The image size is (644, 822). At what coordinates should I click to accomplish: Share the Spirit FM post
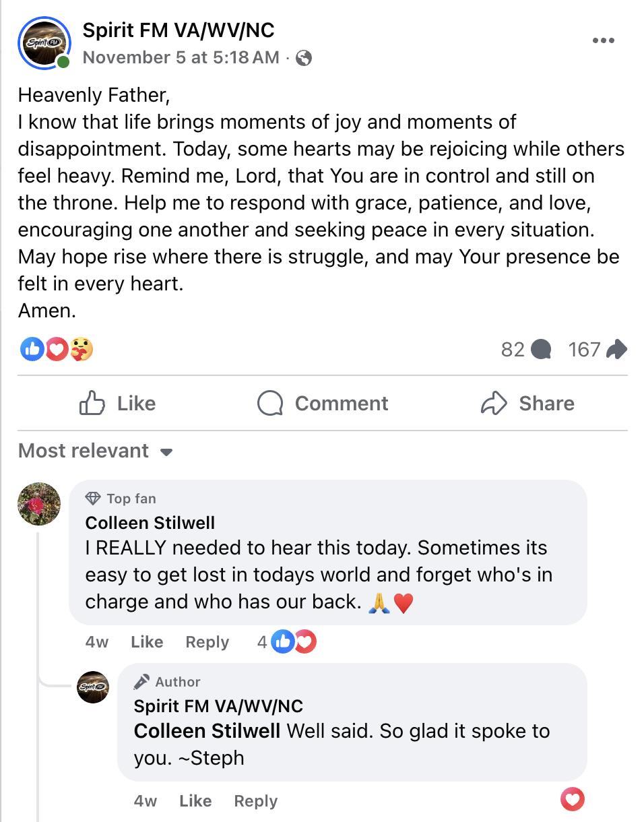[527, 403]
